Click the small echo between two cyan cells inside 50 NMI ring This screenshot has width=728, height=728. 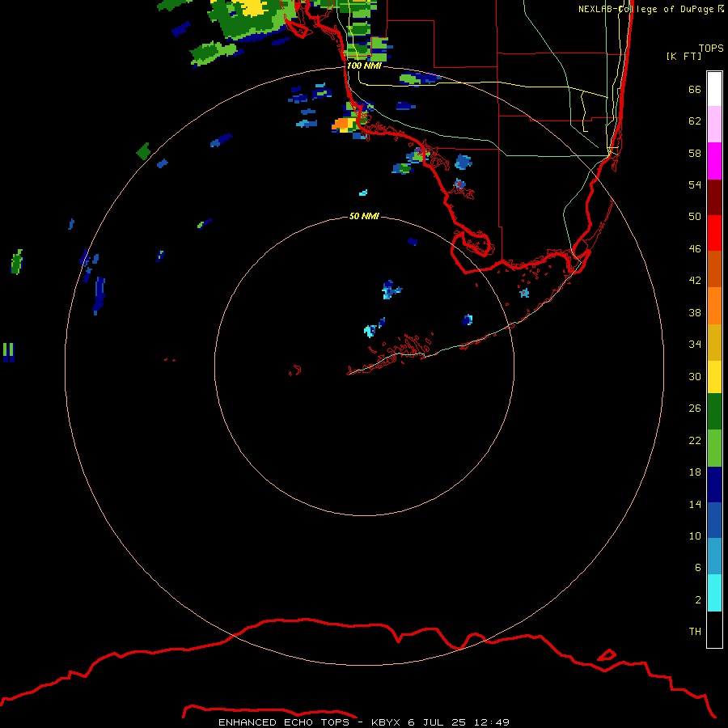[382, 322]
